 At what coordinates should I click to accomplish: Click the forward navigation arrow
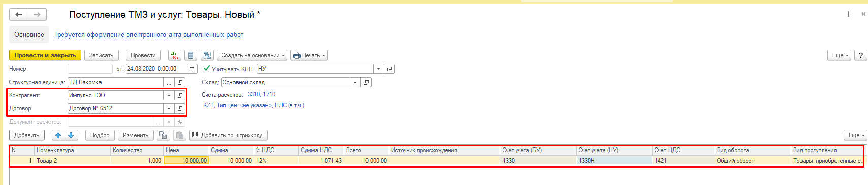(x=37, y=15)
